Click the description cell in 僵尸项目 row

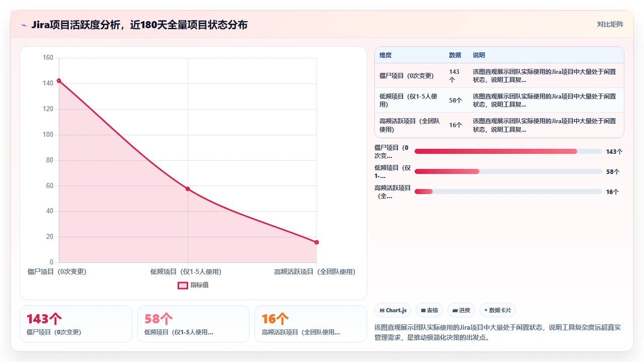pos(545,76)
